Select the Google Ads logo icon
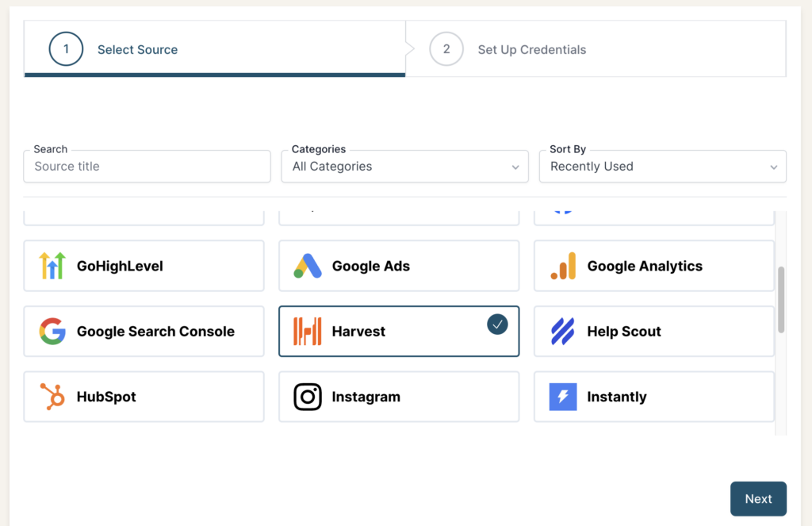The image size is (812, 526). coord(308,267)
